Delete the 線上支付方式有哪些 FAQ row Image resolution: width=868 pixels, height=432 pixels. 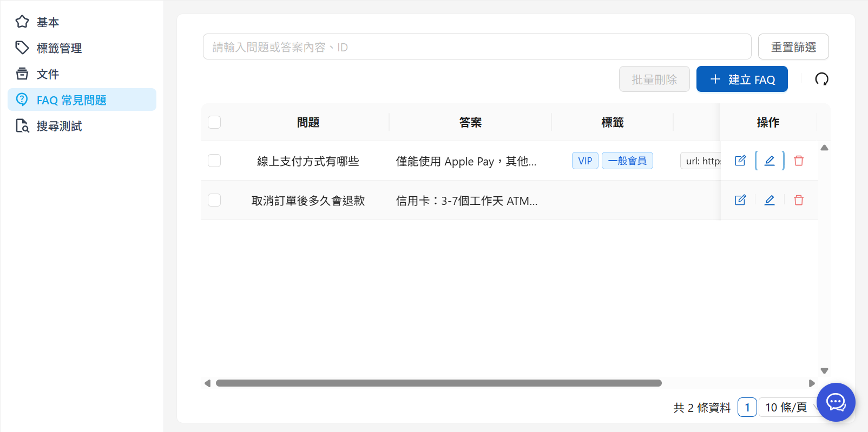coord(798,161)
